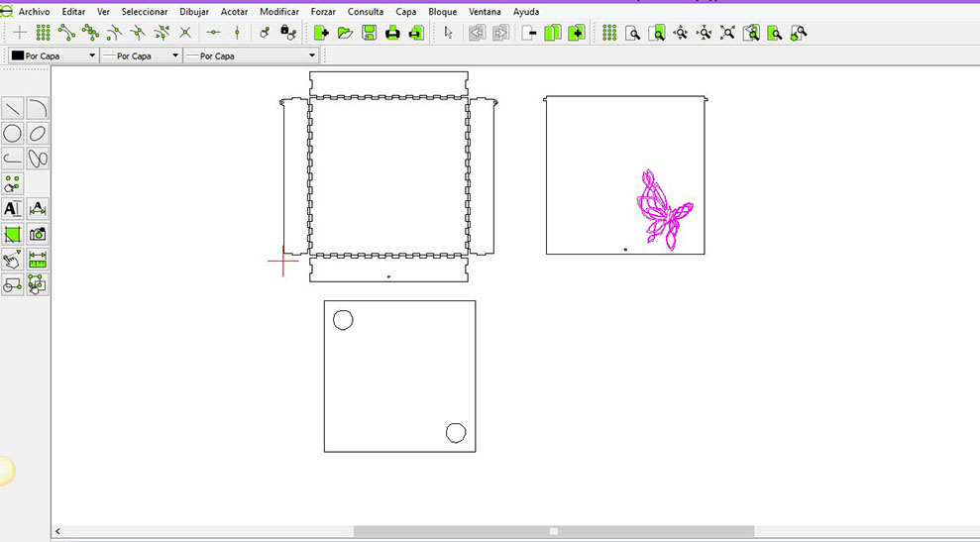
Task: Open print preview
Action: [416, 33]
